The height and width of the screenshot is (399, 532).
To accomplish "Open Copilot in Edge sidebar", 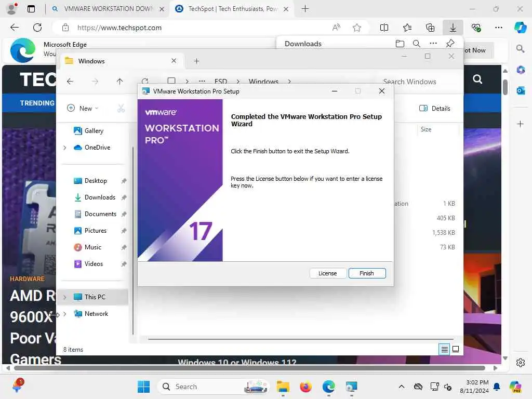I will coord(520,28).
